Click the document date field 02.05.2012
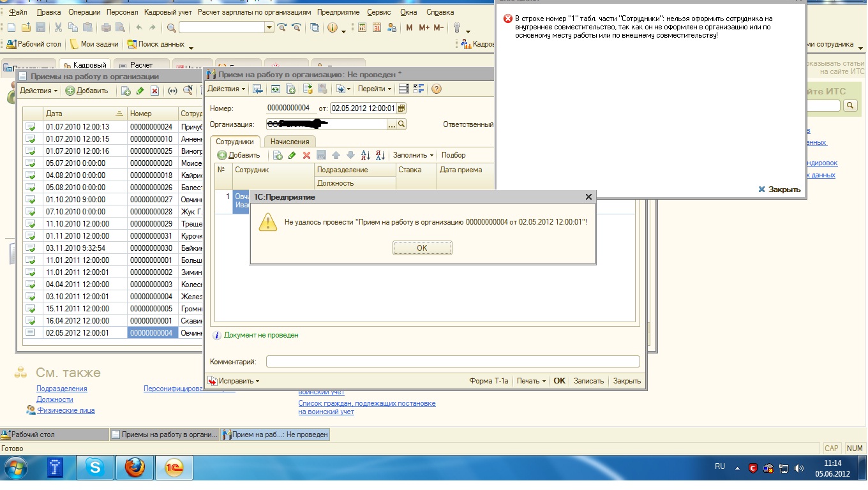 point(363,108)
